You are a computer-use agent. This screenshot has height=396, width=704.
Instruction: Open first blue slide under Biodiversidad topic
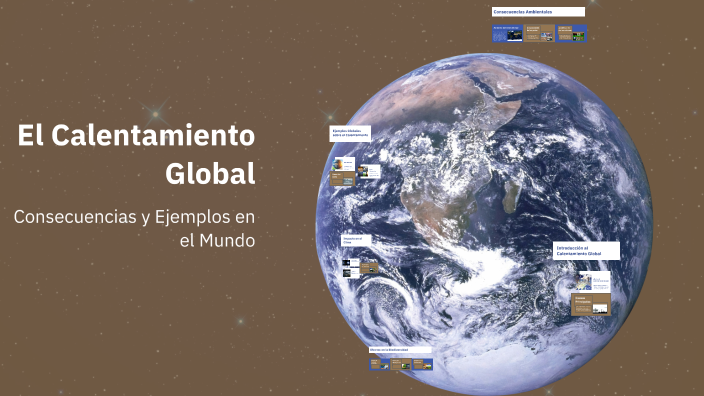[x=379, y=364]
